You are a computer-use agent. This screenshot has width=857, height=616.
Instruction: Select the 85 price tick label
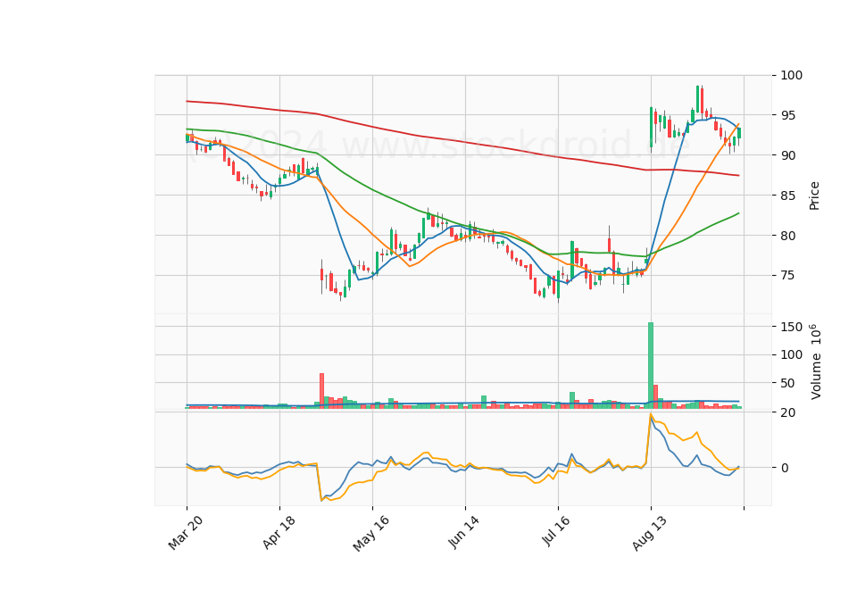(788, 196)
